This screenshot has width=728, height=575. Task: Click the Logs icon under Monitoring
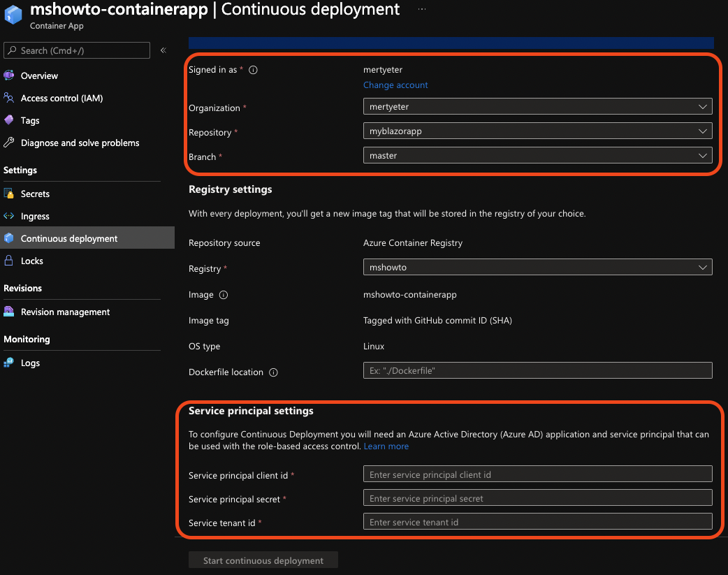coord(9,363)
